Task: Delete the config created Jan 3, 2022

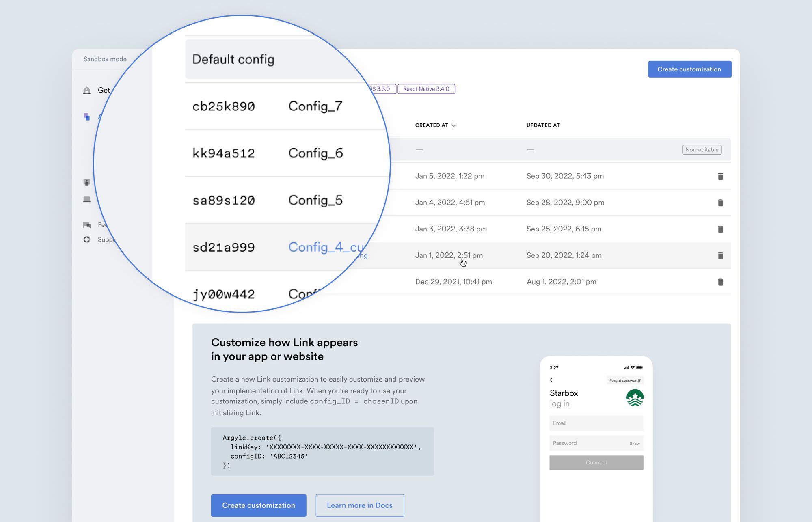Action: 720,229
